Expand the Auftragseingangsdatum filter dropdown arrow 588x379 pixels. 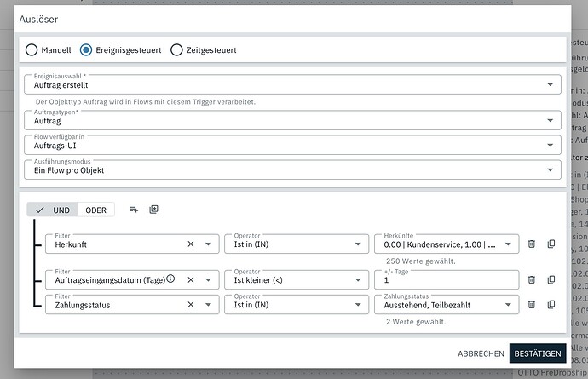point(208,279)
